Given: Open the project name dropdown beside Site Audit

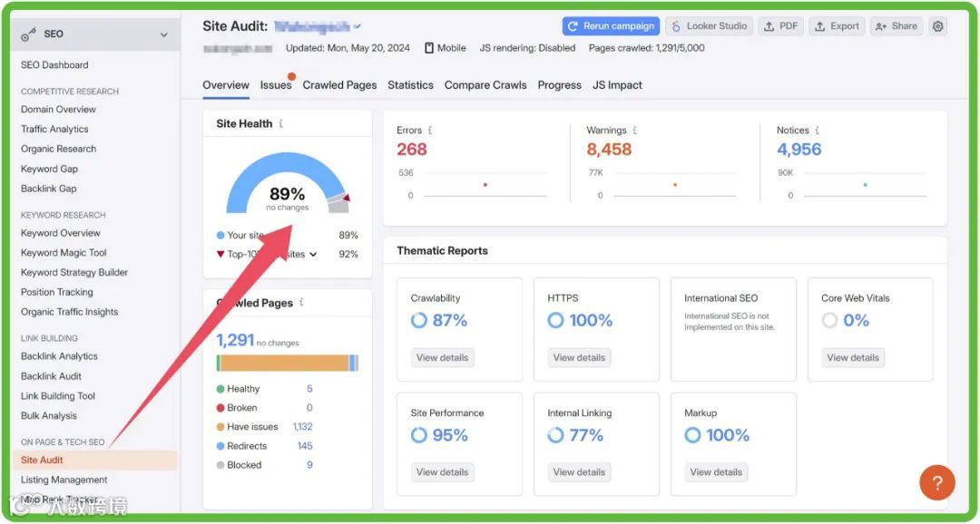Looking at the screenshot, I should pos(357,26).
